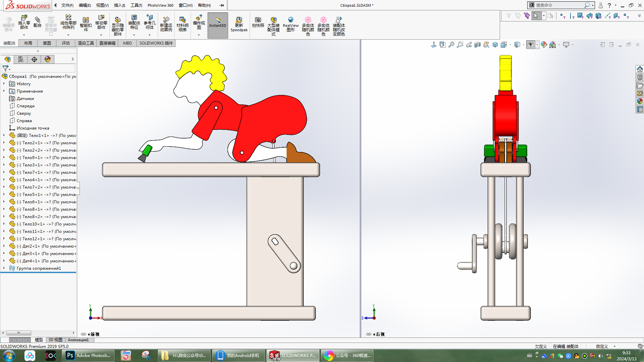Viewport: 644px width, 362px height.
Task: Toggle the Filter Edges selection filter
Action: tap(572, 16)
